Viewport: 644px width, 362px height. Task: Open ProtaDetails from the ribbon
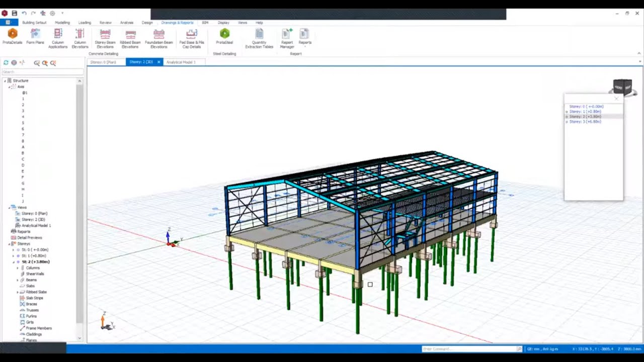click(x=13, y=36)
